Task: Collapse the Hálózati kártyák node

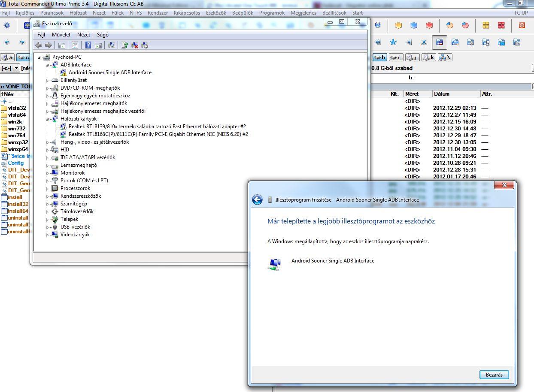Action: (48, 119)
